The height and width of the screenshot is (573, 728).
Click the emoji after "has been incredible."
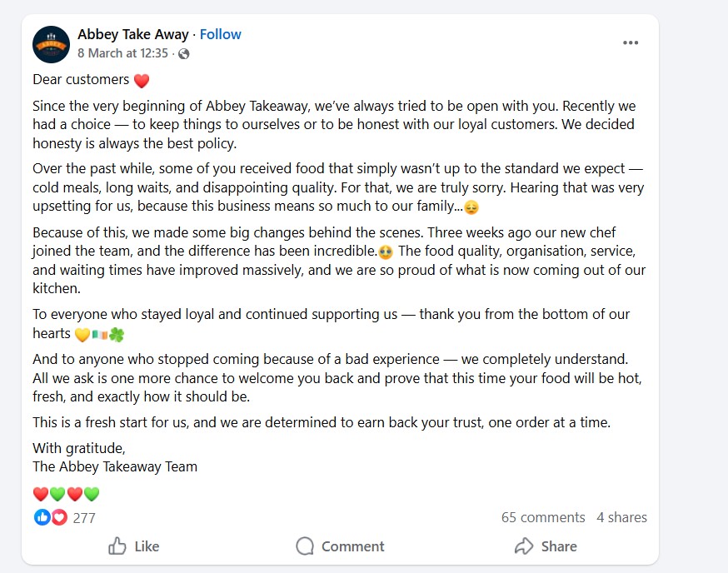386,252
